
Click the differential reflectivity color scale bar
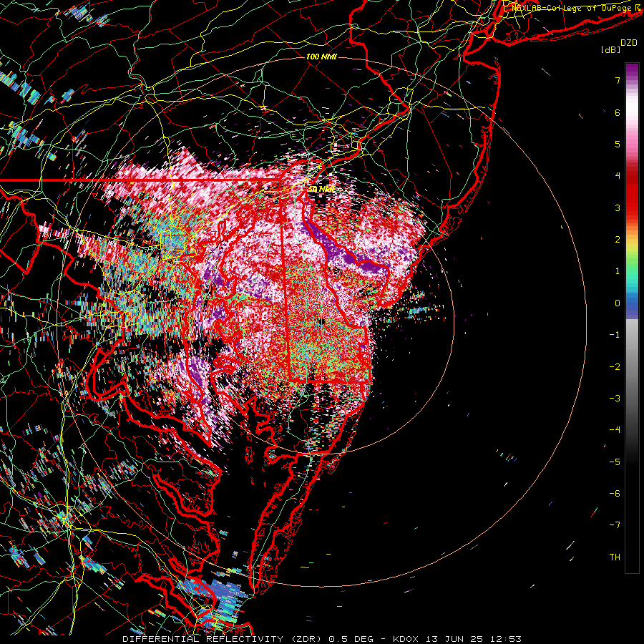(x=632, y=318)
